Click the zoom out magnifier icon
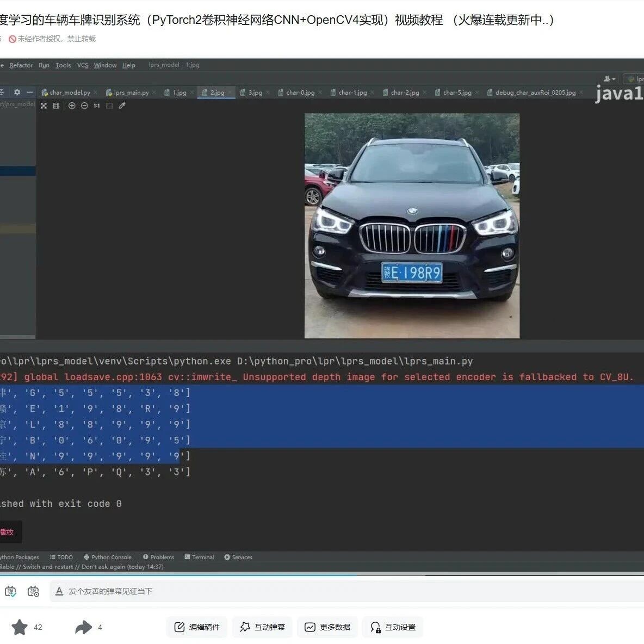644x644 pixels. (84, 106)
